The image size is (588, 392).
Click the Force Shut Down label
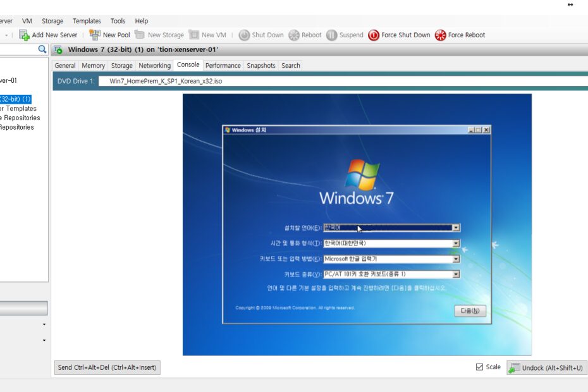406,35
